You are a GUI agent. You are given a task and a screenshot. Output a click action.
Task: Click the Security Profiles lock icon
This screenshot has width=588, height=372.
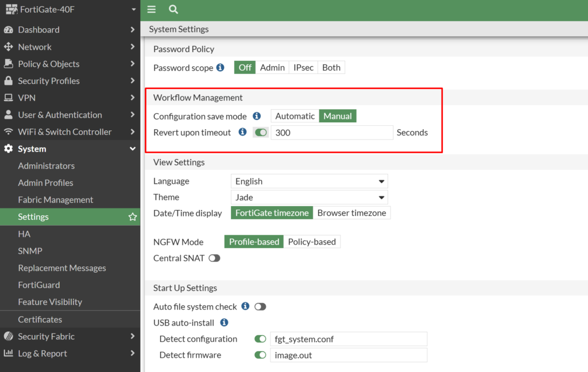coord(8,80)
